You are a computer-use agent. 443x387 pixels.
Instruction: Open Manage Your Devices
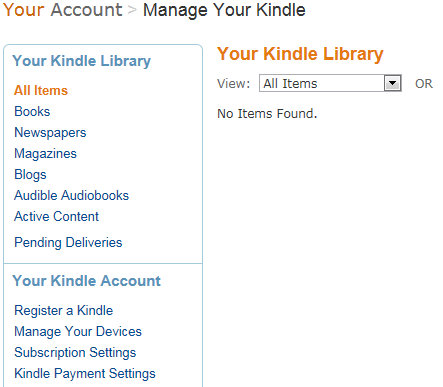tap(78, 331)
